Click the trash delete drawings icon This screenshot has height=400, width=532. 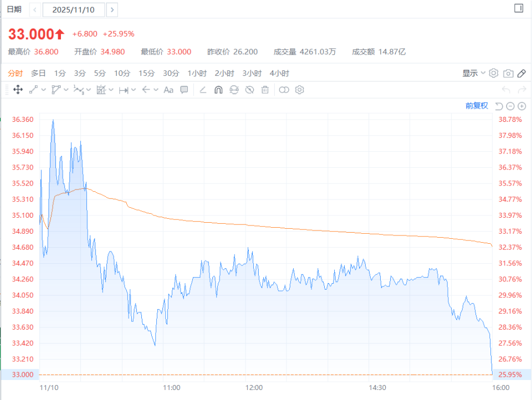click(265, 90)
